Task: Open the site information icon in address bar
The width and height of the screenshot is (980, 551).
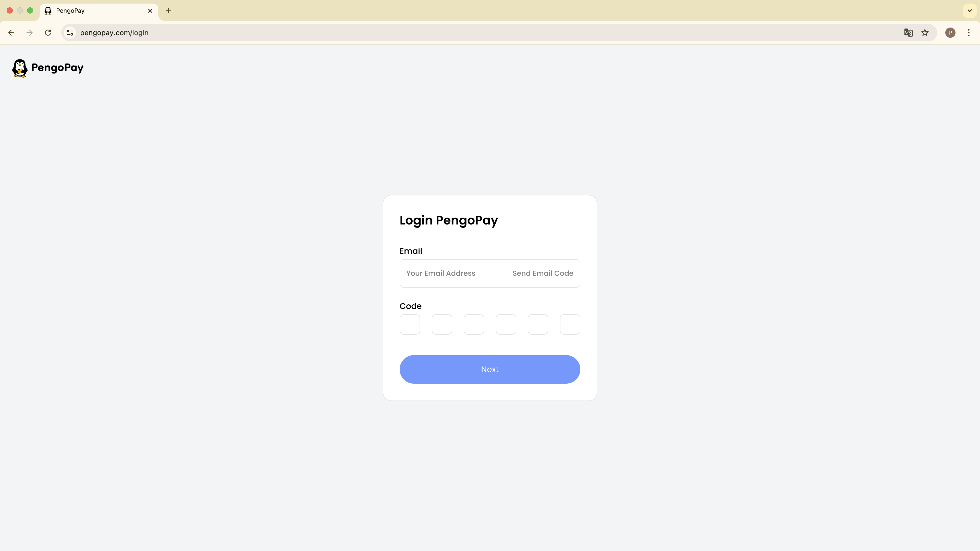Action: coord(70,33)
